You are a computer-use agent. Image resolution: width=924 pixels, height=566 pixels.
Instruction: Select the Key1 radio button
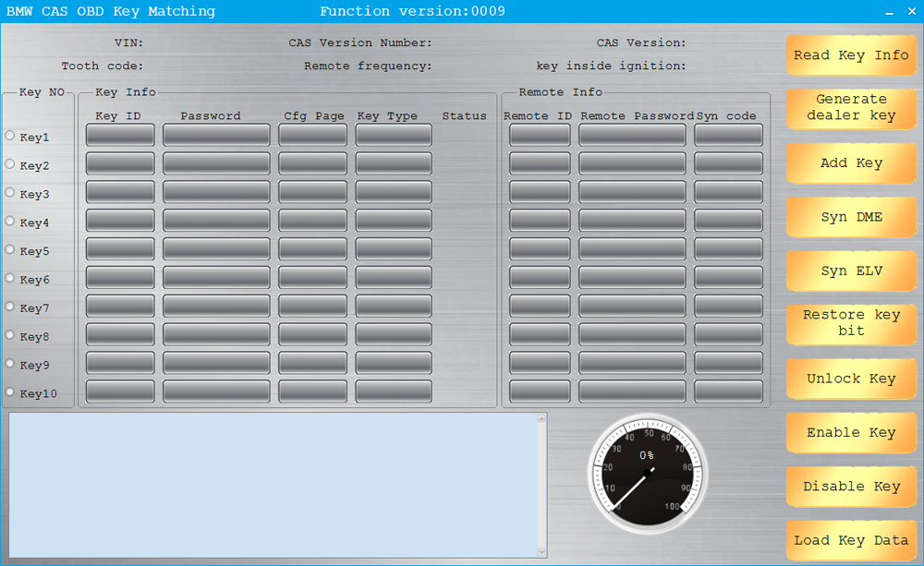coord(10,136)
